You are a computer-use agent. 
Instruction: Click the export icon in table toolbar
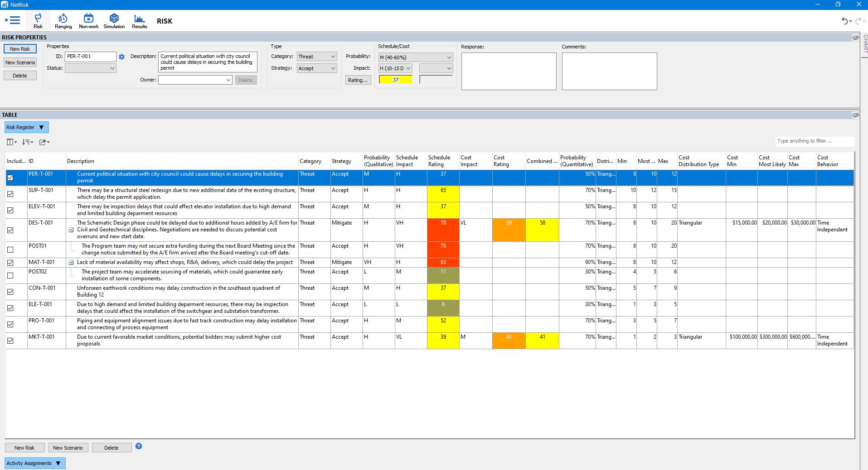[x=44, y=142]
